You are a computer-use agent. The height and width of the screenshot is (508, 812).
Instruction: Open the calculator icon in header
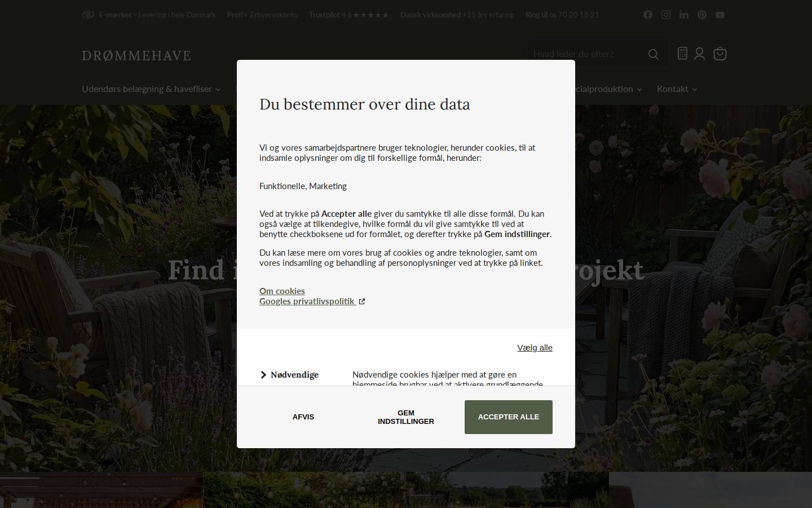[682, 54]
